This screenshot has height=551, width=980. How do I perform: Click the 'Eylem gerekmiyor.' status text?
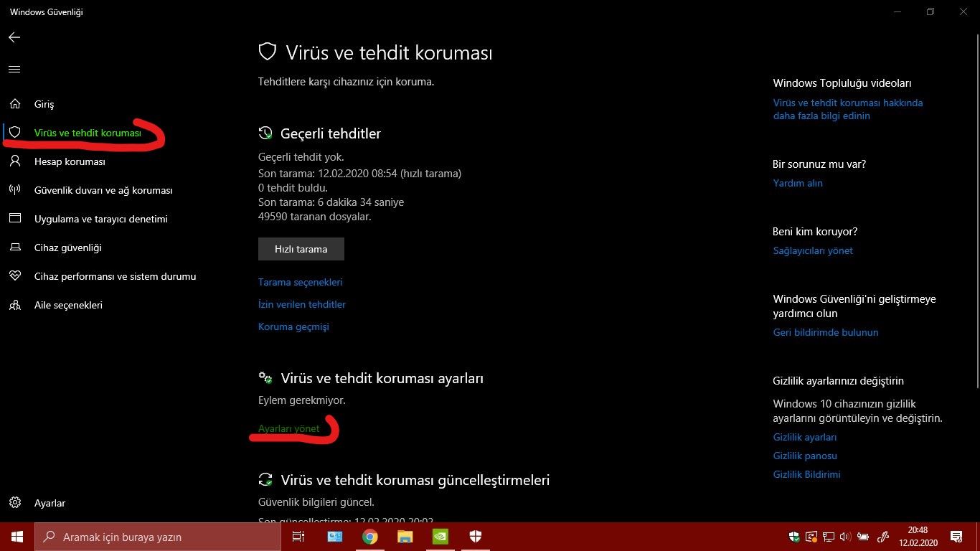click(x=302, y=400)
